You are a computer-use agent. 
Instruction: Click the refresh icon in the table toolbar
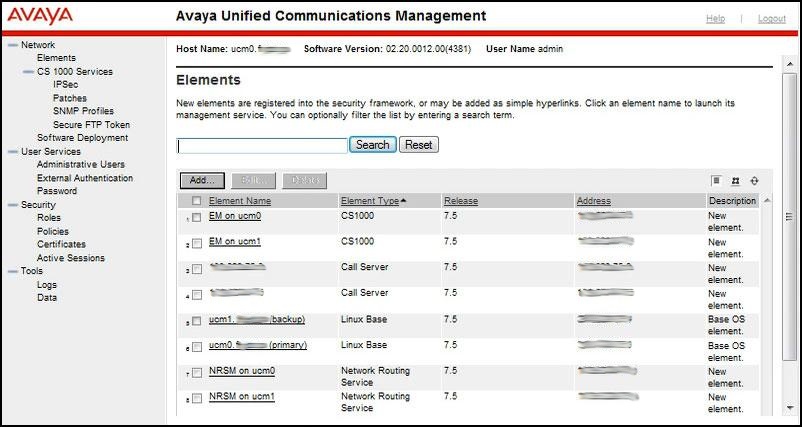coord(754,181)
